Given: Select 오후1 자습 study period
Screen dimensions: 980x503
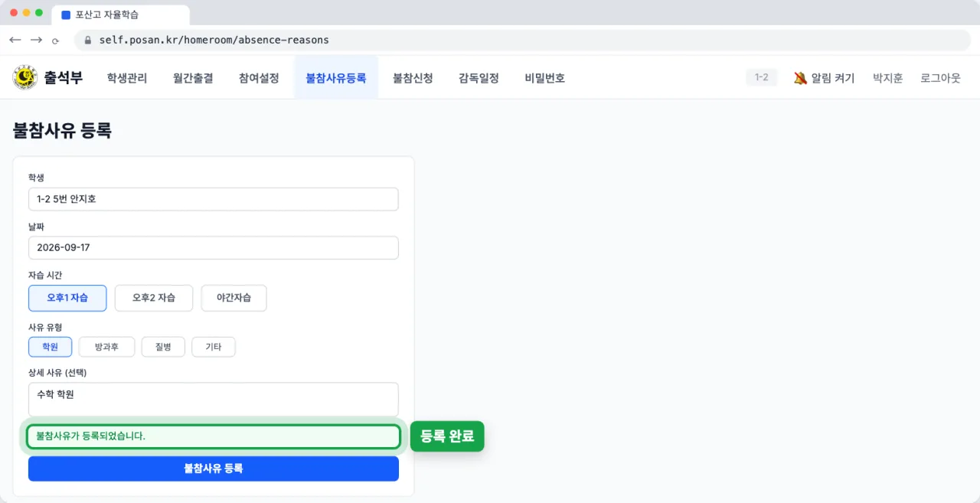Looking at the screenshot, I should point(67,298).
